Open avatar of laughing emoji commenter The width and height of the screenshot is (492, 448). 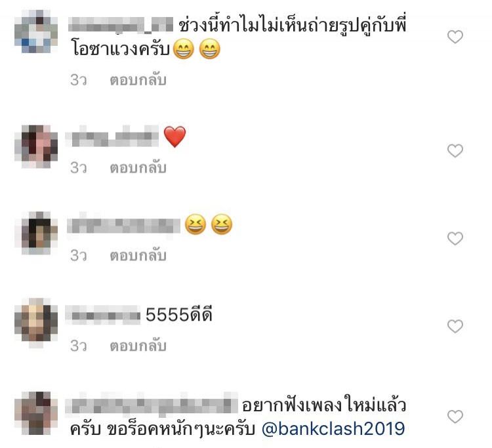[36, 233]
